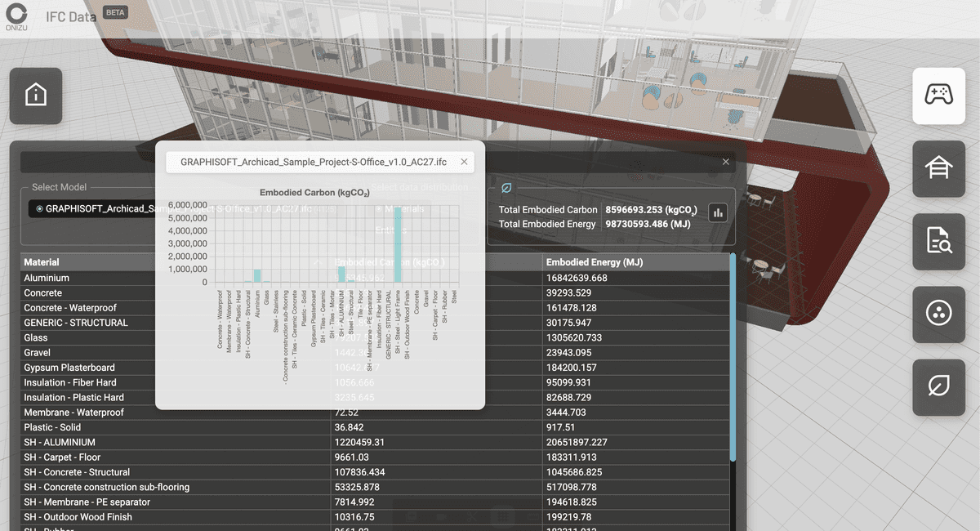This screenshot has height=531, width=980.
Task: Select the Materials radio button for data distribution
Action: (x=379, y=209)
